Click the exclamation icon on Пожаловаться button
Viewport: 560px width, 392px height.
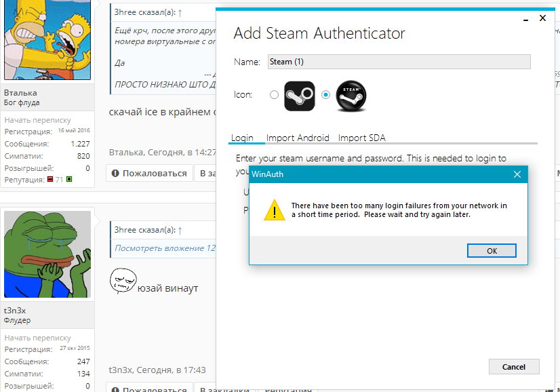click(115, 174)
